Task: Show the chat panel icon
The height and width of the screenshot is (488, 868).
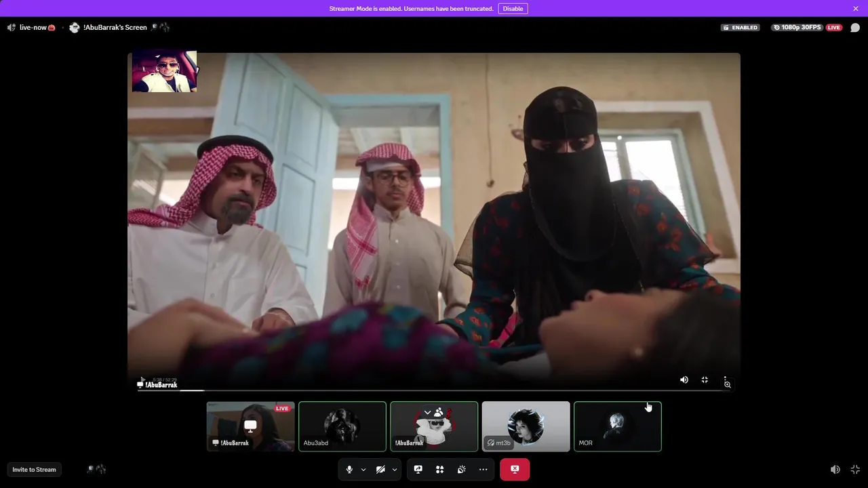Action: tap(855, 28)
